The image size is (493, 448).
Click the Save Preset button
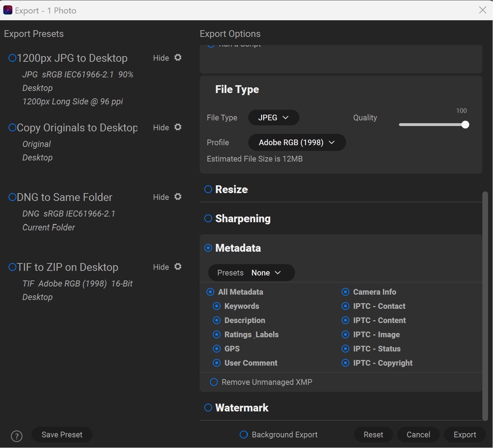62,435
